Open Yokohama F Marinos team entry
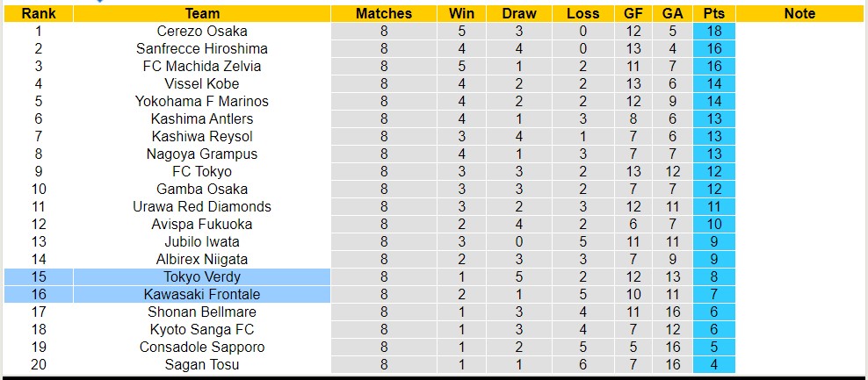 pyautogui.click(x=202, y=101)
